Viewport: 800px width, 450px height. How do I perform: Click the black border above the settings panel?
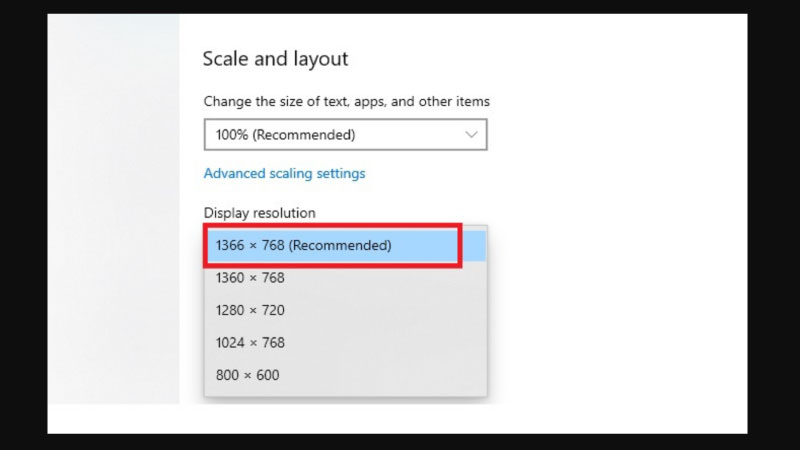pyautogui.click(x=400, y=6)
